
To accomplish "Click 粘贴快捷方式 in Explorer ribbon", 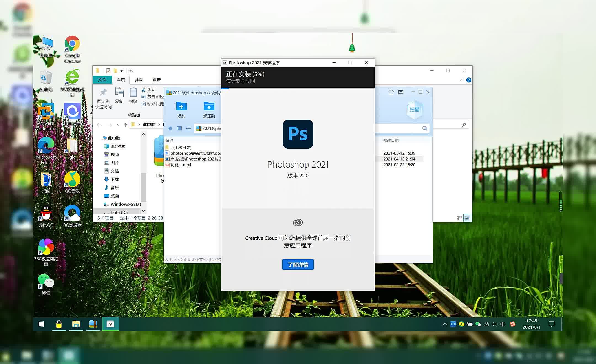I will 153,104.
